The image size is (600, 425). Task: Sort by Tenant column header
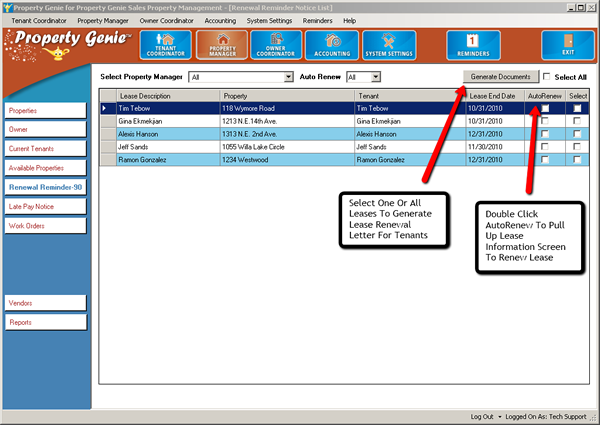410,96
